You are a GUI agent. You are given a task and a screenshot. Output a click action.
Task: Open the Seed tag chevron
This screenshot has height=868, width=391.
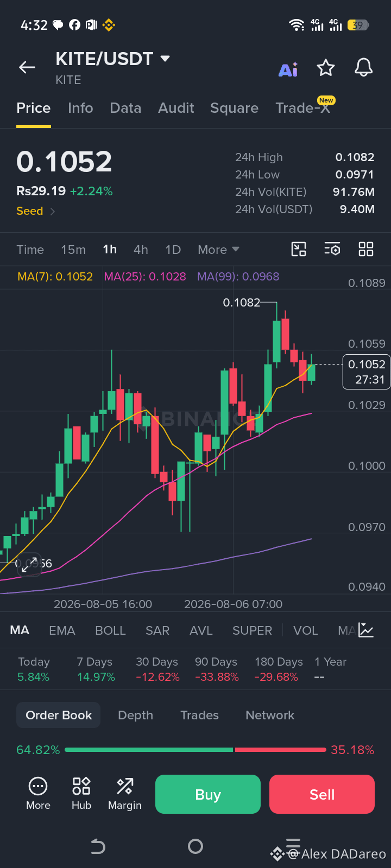53,212
